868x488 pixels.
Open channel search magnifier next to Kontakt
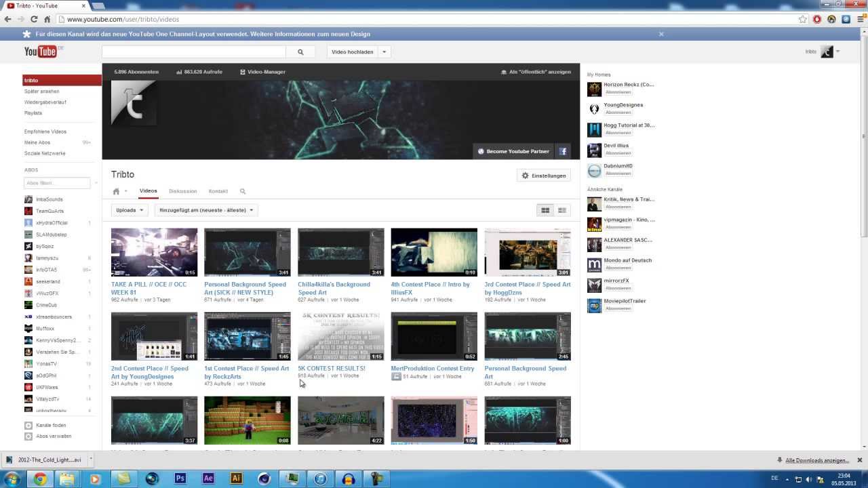243,192
